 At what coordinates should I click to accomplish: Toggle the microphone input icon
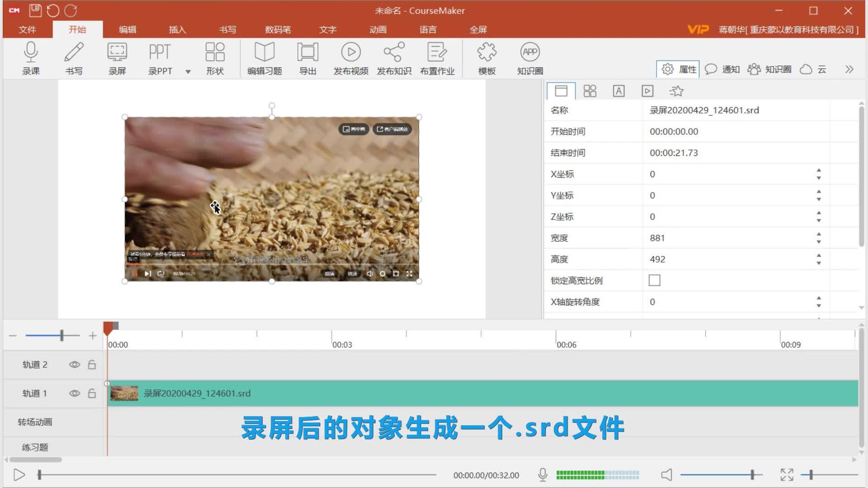coord(543,475)
